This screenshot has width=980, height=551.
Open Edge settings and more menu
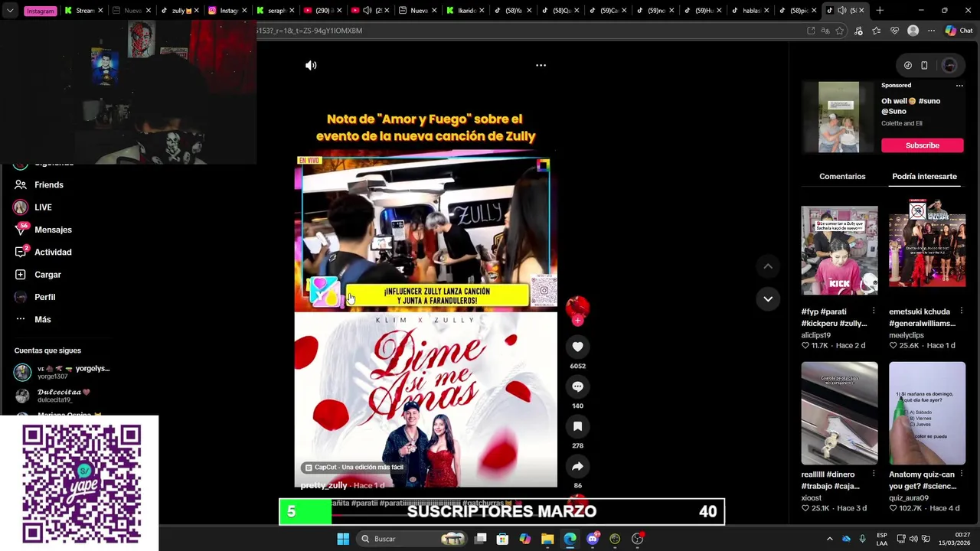931,31
